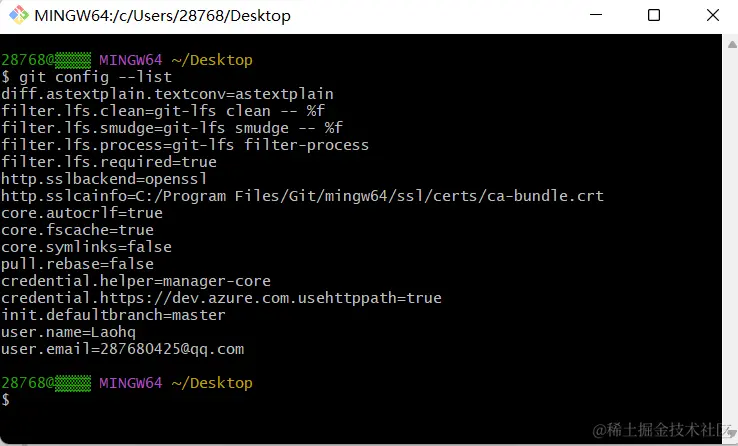Click MINGW64 in the first prompt line
This screenshot has width=738, height=446.
click(x=132, y=60)
